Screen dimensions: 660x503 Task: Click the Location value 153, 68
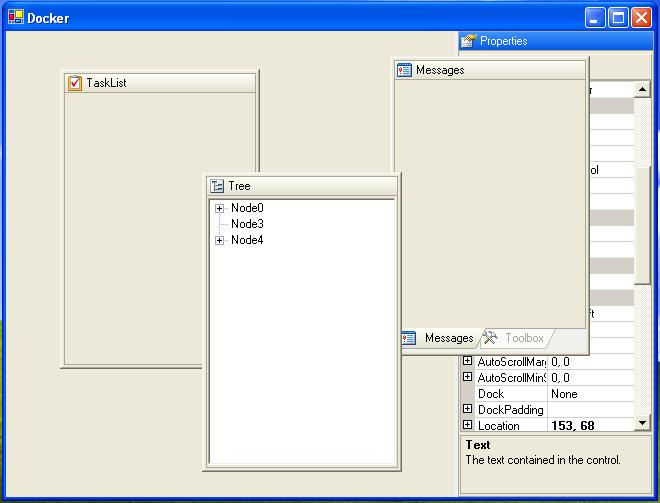tap(573, 426)
